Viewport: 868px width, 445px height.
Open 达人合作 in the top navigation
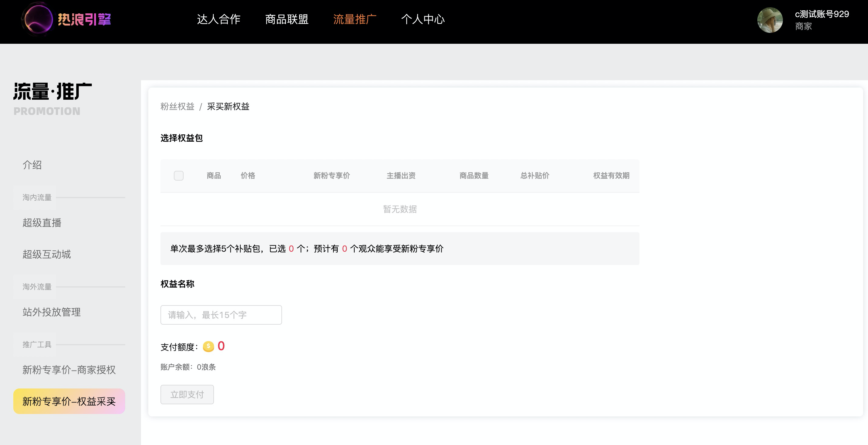[x=219, y=19]
